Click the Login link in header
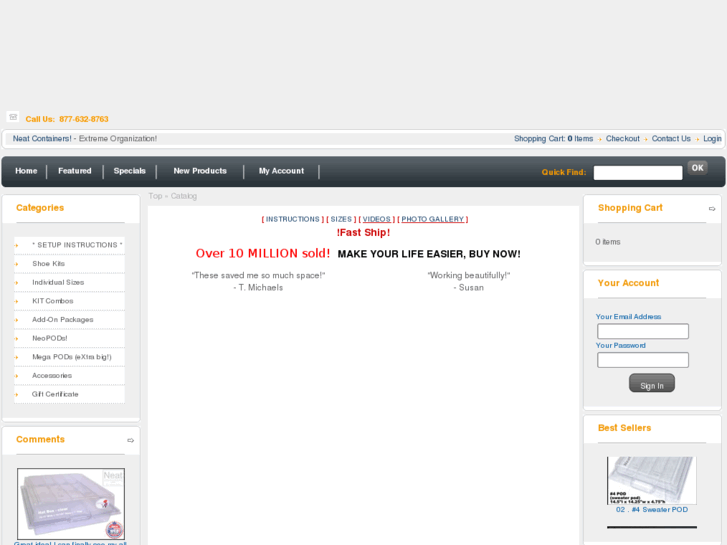The height and width of the screenshot is (545, 727). (712, 139)
